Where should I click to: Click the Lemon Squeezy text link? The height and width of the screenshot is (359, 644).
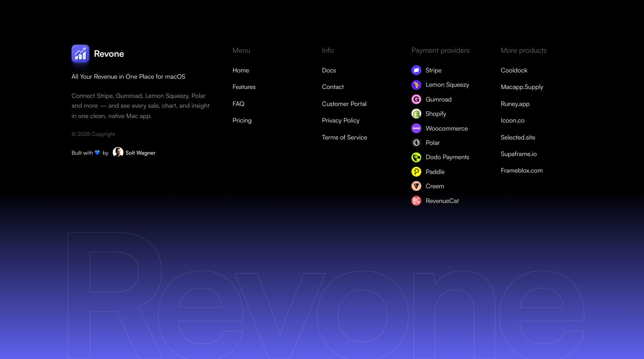447,84
